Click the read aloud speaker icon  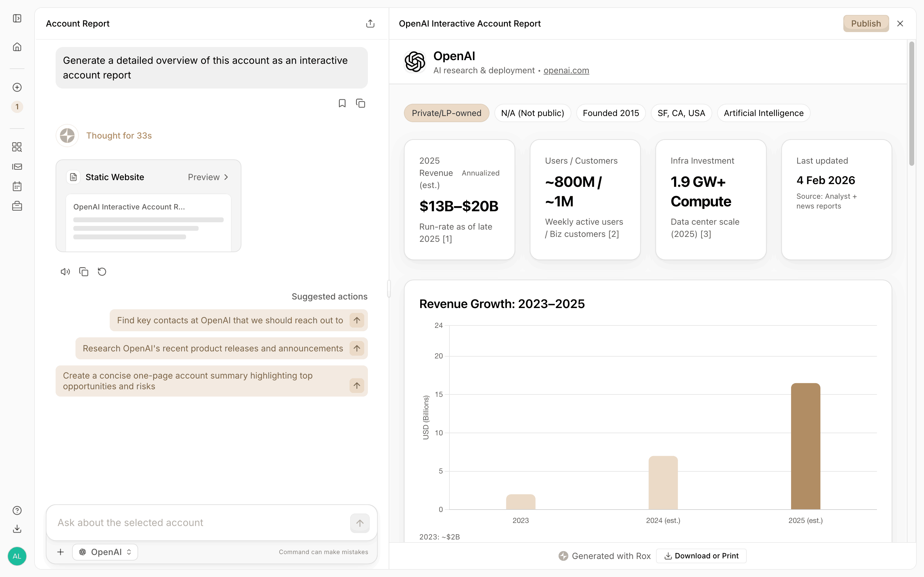click(x=65, y=272)
